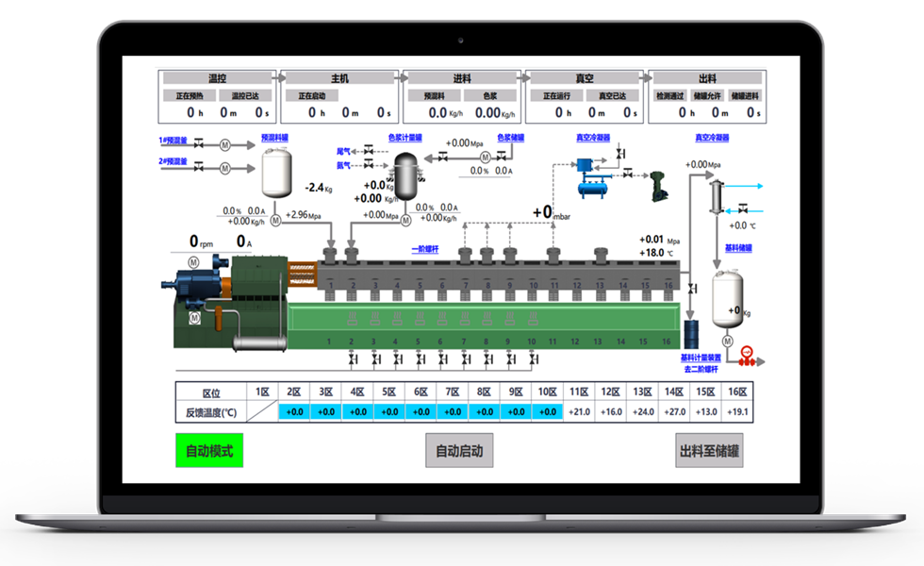Click the motor symbol below the 色浆计量罐
924x566 pixels.
click(406, 221)
